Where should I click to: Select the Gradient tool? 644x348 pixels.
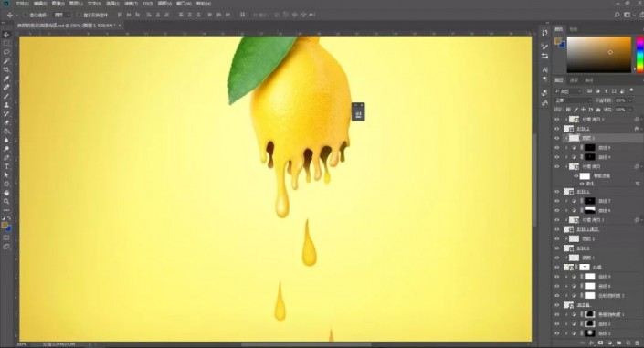tap(6, 132)
